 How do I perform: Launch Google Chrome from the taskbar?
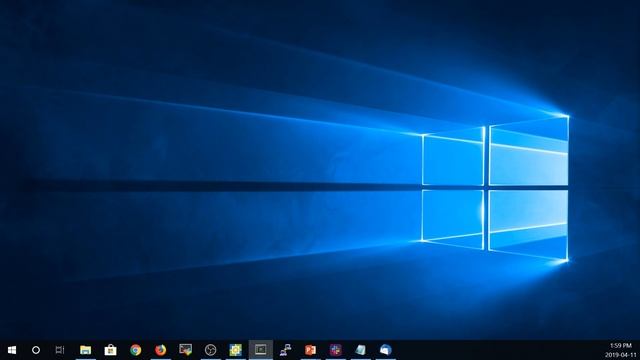coord(136,350)
